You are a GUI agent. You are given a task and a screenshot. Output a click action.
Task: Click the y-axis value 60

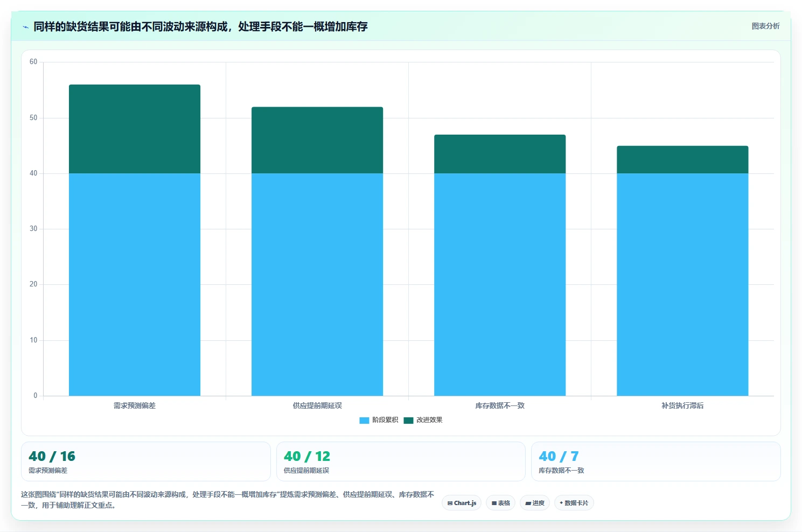[33, 62]
